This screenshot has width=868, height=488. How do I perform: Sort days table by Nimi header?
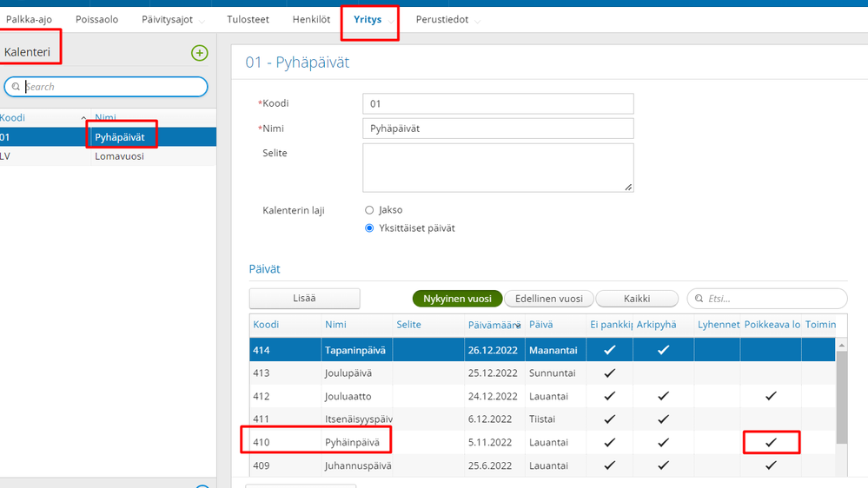click(x=335, y=325)
